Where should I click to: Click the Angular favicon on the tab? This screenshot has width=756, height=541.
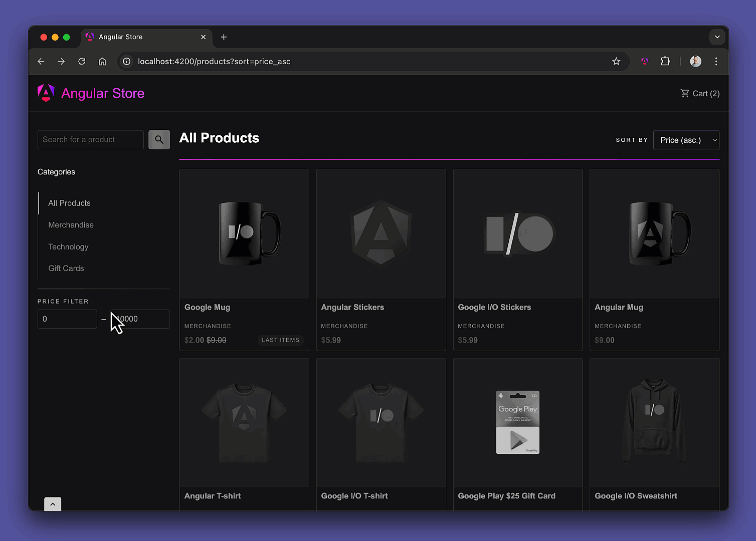pos(90,37)
